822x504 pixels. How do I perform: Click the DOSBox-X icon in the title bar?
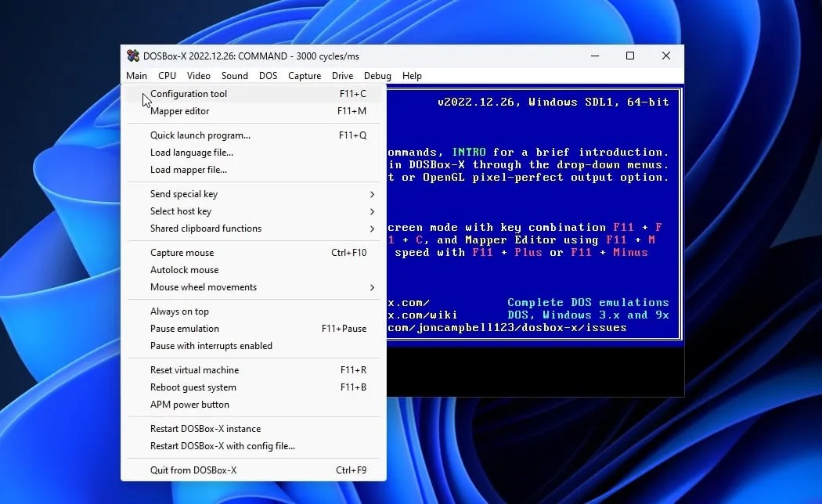pyautogui.click(x=134, y=56)
